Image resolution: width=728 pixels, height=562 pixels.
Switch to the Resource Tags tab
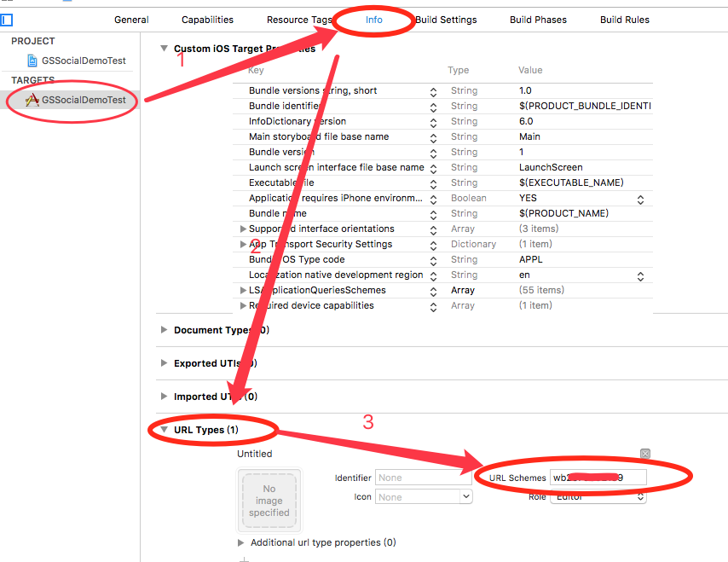coord(299,20)
